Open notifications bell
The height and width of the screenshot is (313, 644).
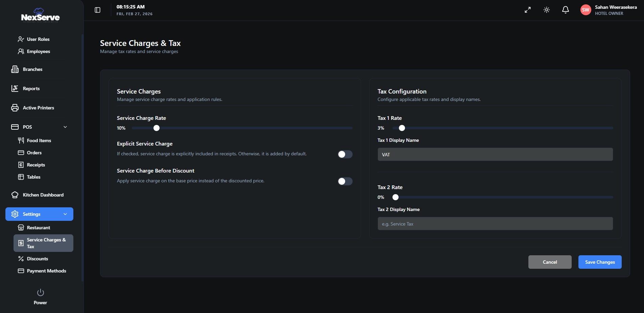[x=565, y=10]
